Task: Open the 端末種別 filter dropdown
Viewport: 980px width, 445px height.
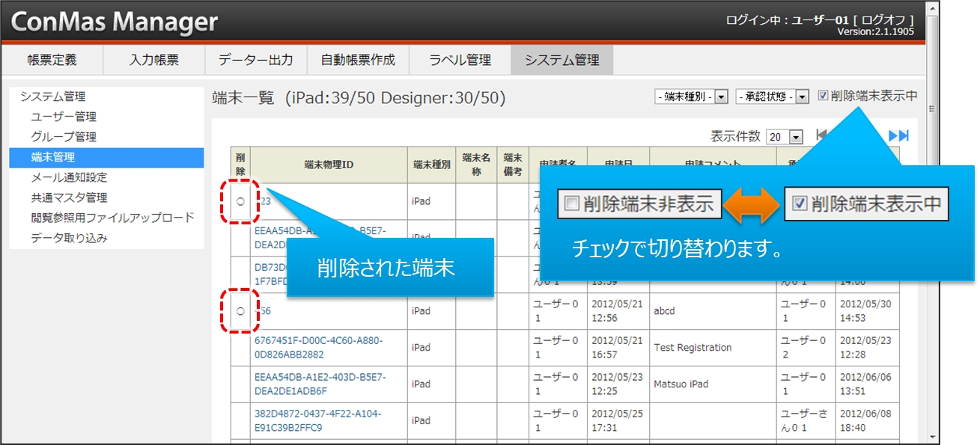Action: 691,96
